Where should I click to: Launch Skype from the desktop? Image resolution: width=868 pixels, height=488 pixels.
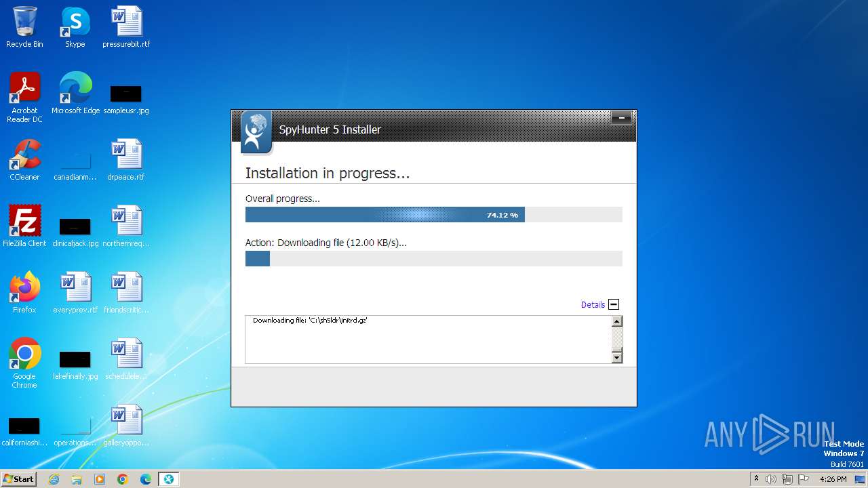(75, 27)
